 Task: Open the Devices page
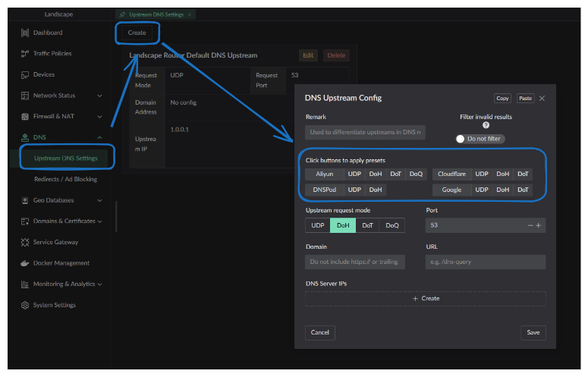[44, 74]
